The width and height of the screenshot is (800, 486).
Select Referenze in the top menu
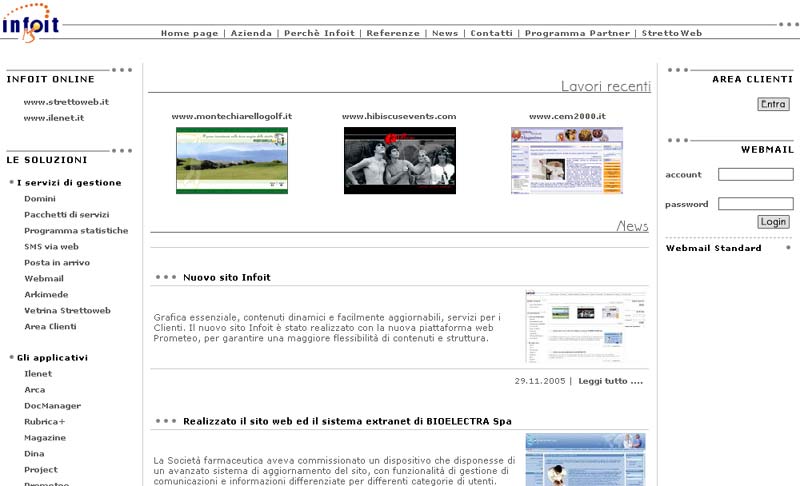point(393,33)
